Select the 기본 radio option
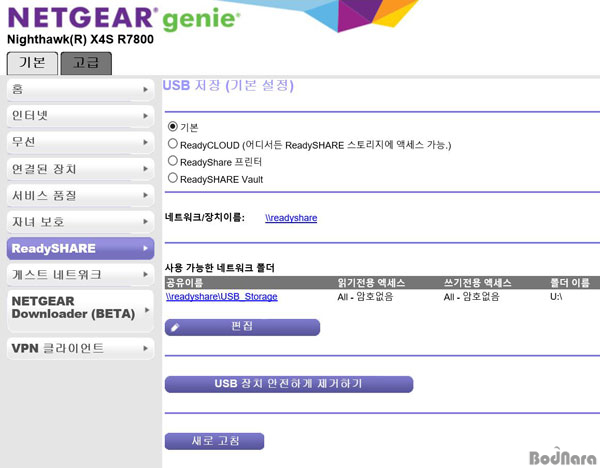 [173, 126]
